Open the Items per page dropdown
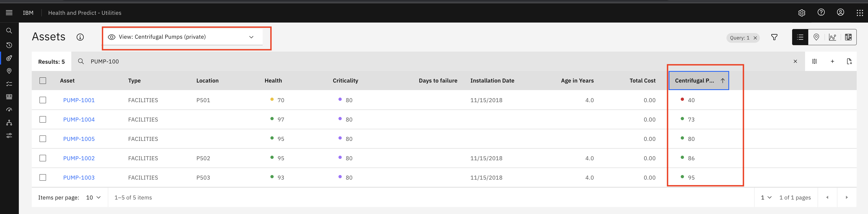The image size is (868, 214). pyautogui.click(x=93, y=198)
